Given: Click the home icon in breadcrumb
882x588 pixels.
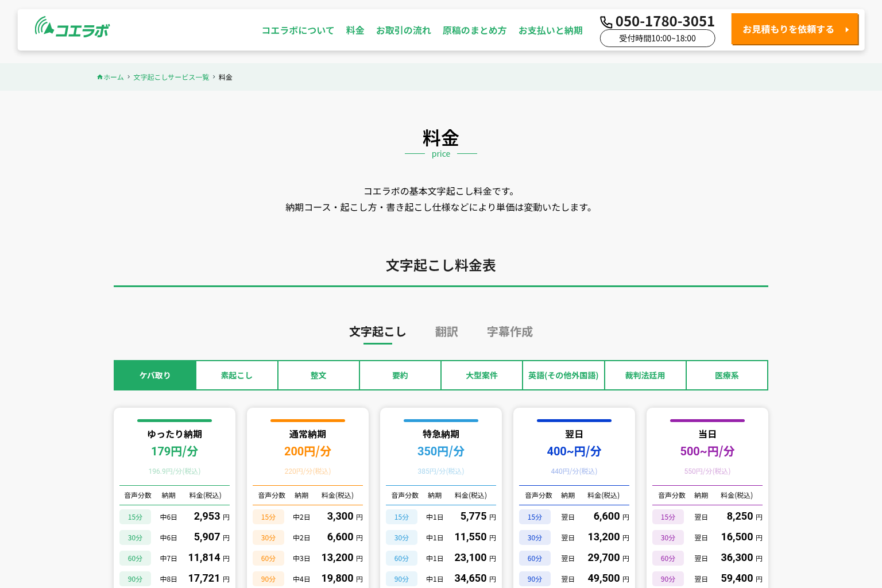Looking at the screenshot, I should click(100, 77).
